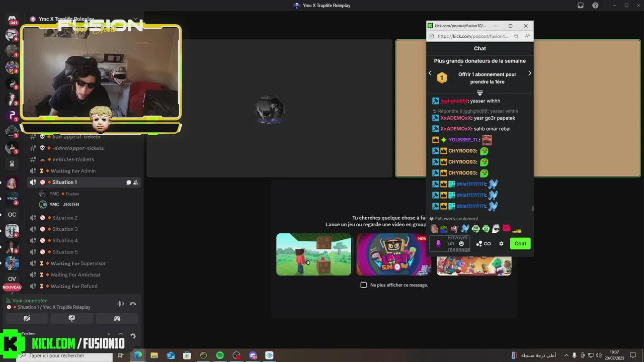
Task: Open Kick chat settings gear
Action: [501, 244]
